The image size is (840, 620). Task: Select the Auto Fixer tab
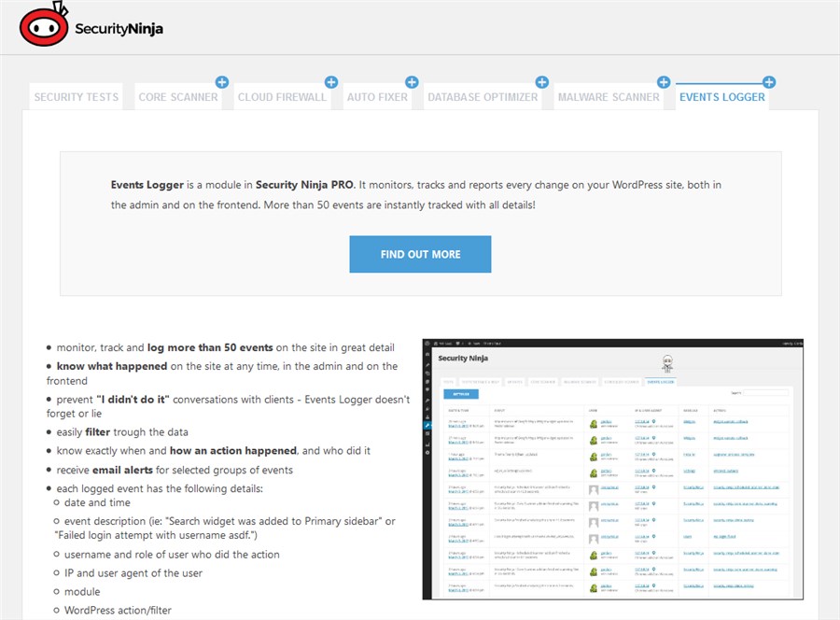[377, 97]
